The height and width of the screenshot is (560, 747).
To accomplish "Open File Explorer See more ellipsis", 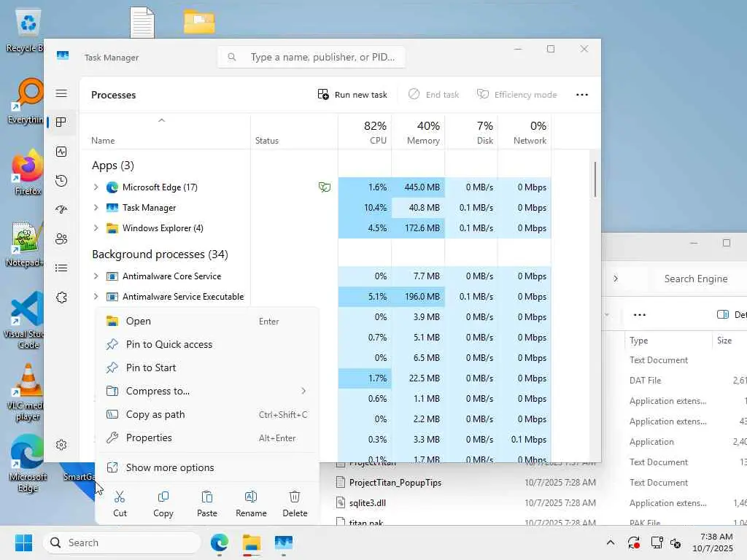I will 639,315.
